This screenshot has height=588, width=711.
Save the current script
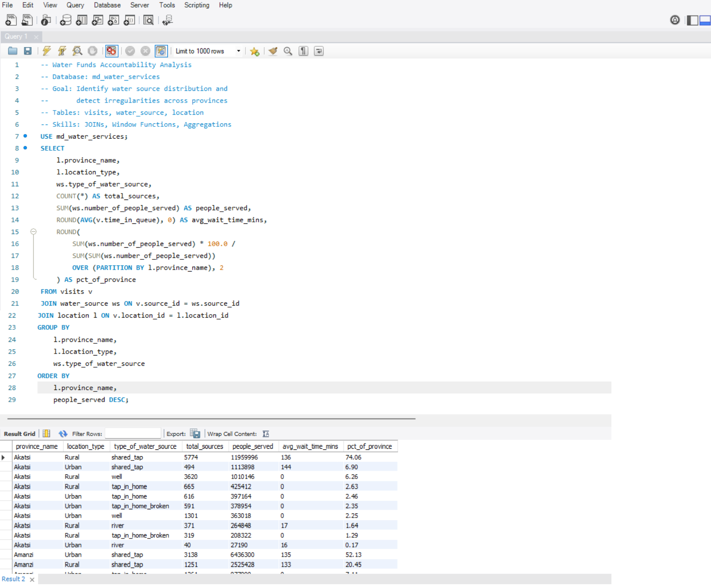[27, 51]
